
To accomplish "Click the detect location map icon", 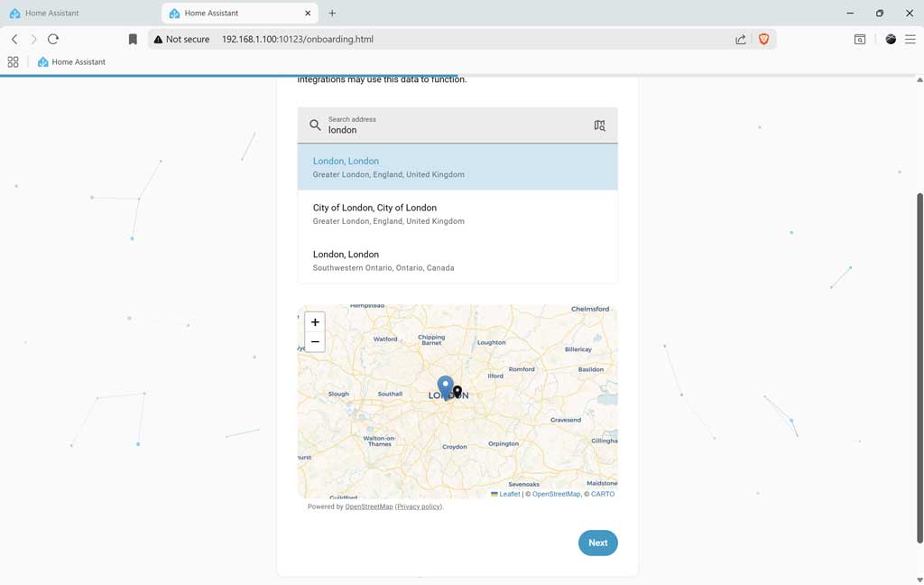I will coord(599,125).
